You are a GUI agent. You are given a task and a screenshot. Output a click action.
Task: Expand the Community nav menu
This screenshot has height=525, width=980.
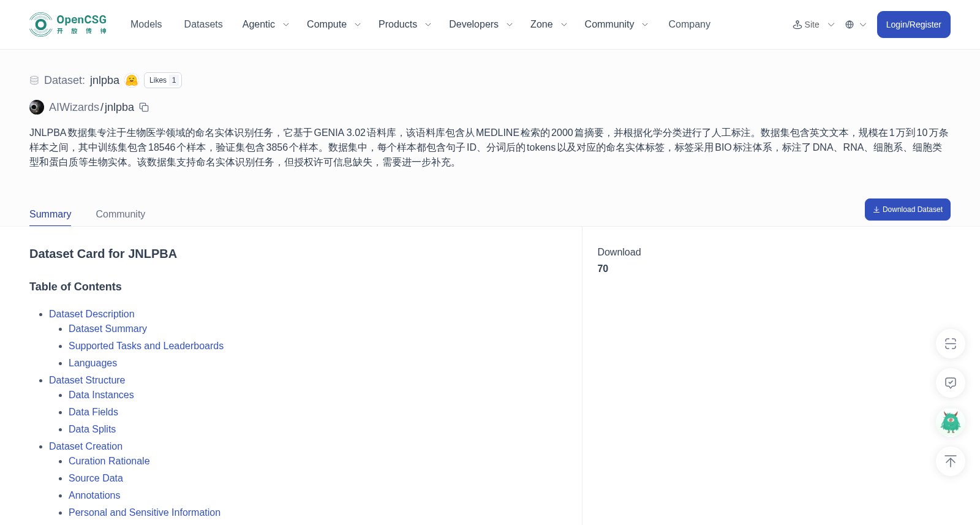pos(616,25)
